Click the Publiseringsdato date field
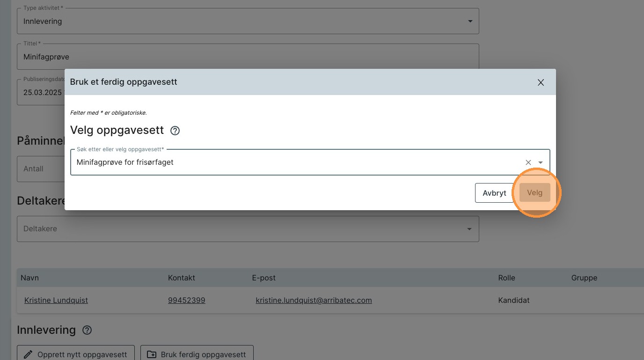644x360 pixels. pyautogui.click(x=42, y=92)
